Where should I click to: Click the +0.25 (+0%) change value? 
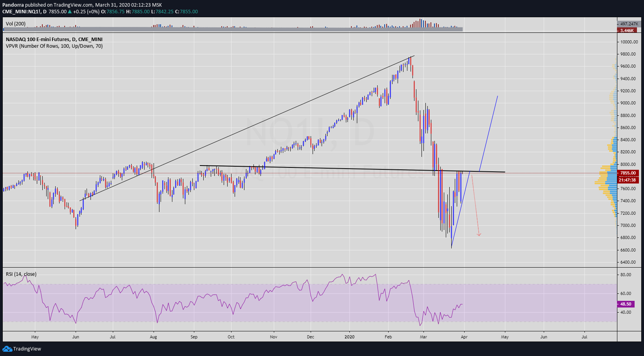pos(86,11)
